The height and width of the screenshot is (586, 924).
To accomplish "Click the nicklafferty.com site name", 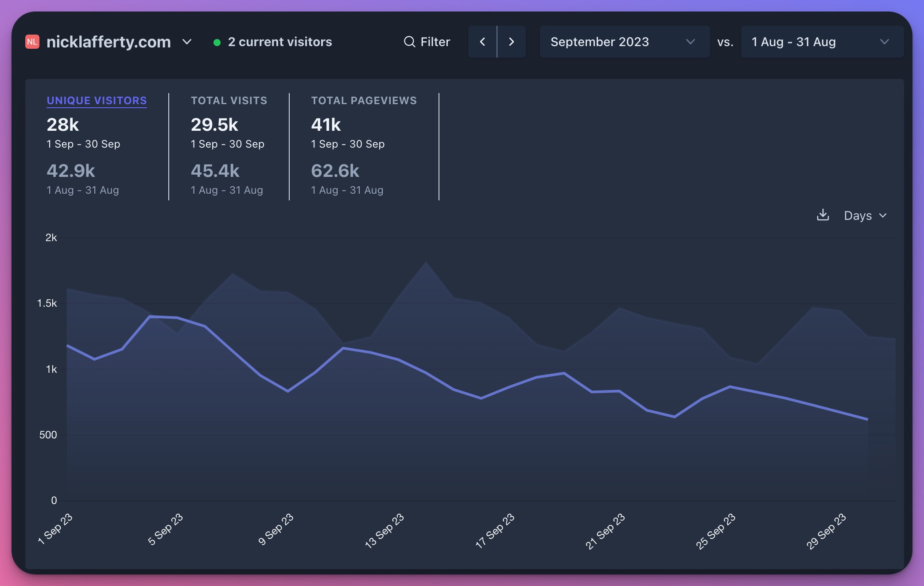I will point(109,42).
